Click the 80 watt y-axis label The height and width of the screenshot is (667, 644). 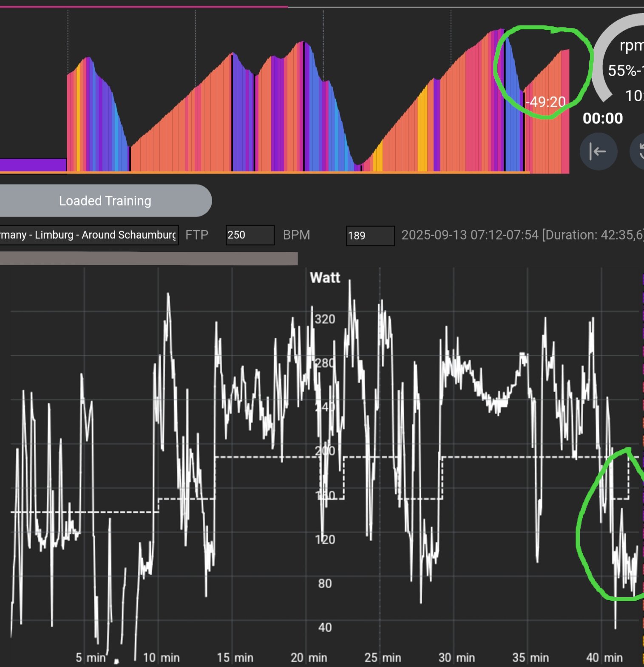point(325,583)
